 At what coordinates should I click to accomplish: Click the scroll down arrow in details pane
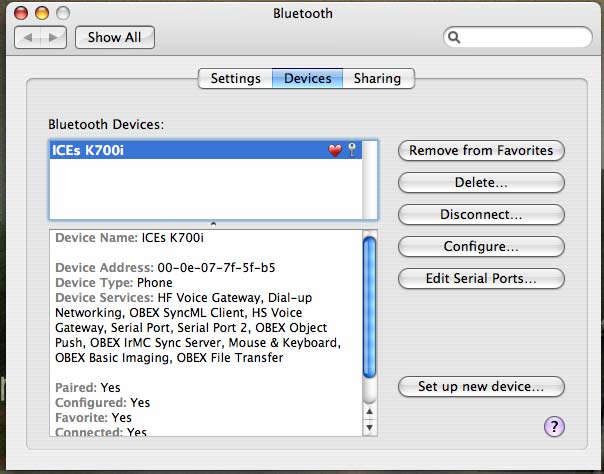pyautogui.click(x=369, y=427)
